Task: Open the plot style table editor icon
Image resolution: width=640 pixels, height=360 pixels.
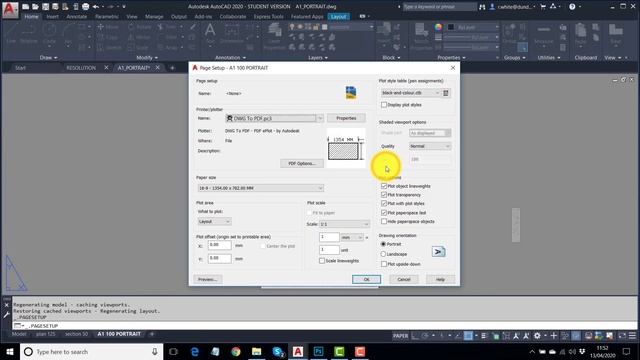Action: coord(446,93)
